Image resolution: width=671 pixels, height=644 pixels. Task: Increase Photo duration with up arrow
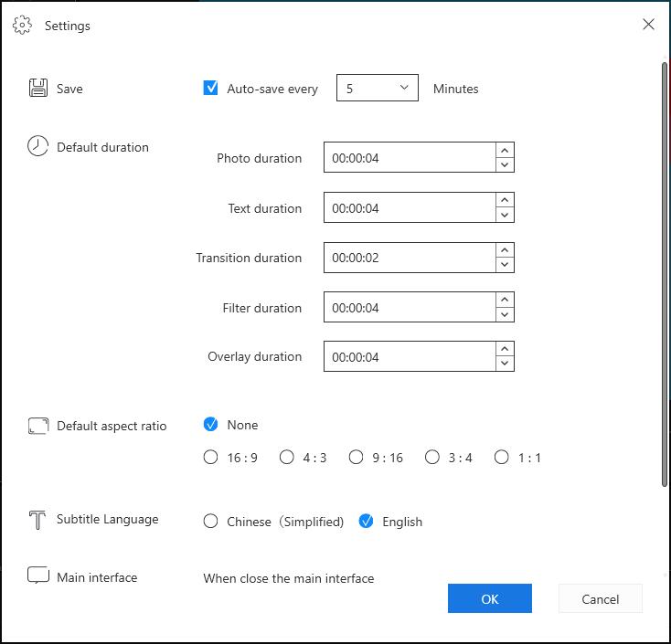[505, 151]
